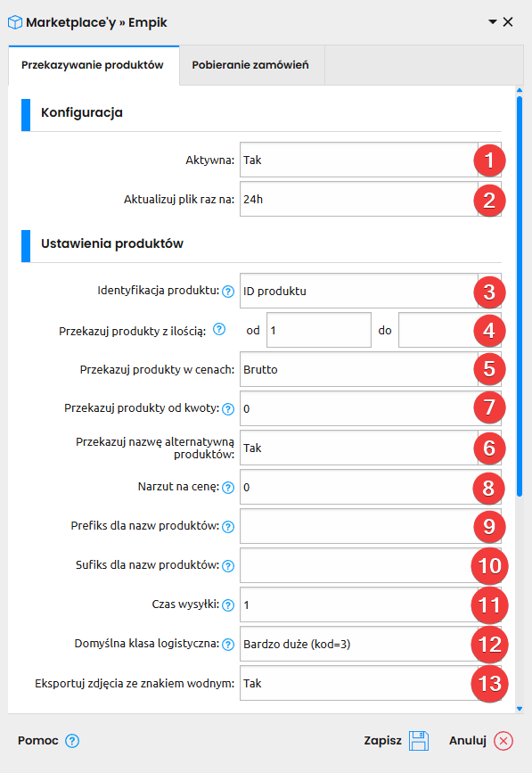This screenshot has width=532, height=773.
Task: Click the Anuluj red cross icon
Action: 503,741
